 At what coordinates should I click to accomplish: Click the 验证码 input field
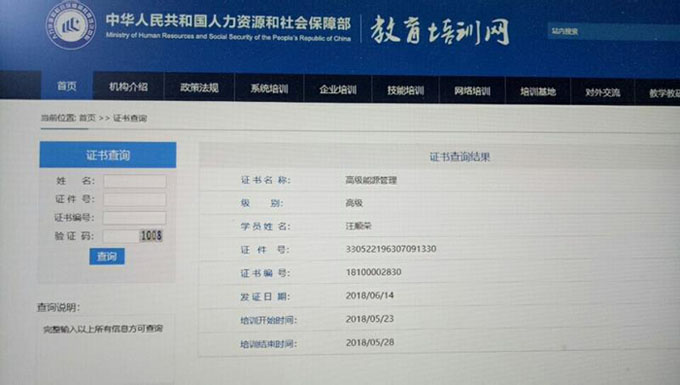[x=121, y=236]
